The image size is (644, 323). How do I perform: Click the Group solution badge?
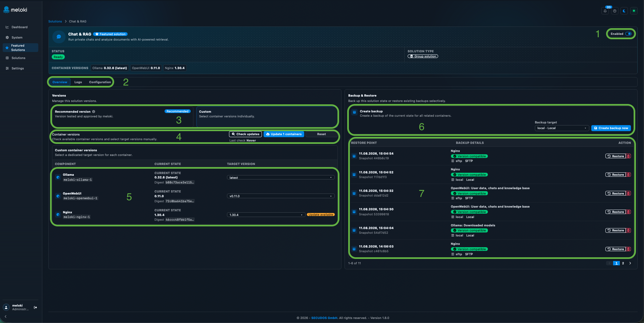(x=423, y=56)
